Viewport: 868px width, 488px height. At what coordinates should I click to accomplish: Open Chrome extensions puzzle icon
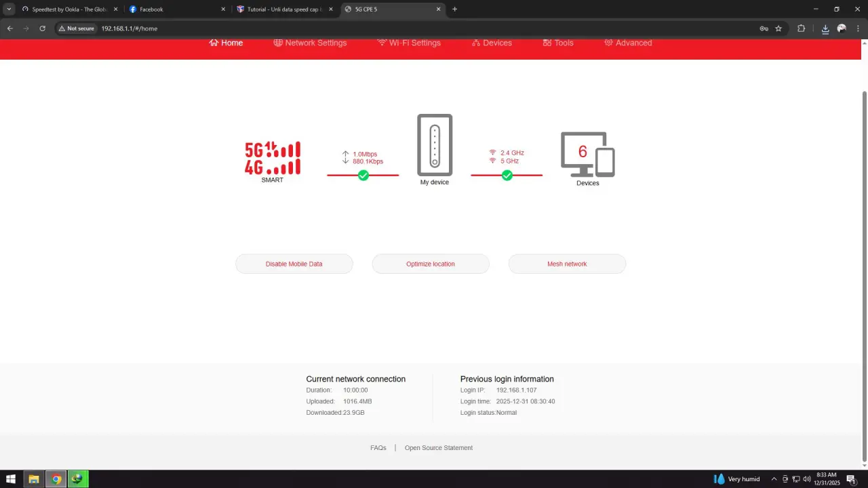coord(802,28)
